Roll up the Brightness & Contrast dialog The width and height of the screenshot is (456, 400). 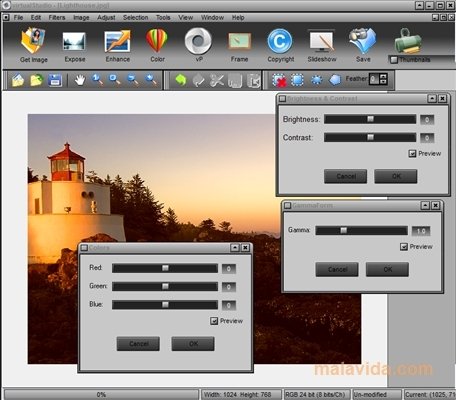[x=432, y=99]
